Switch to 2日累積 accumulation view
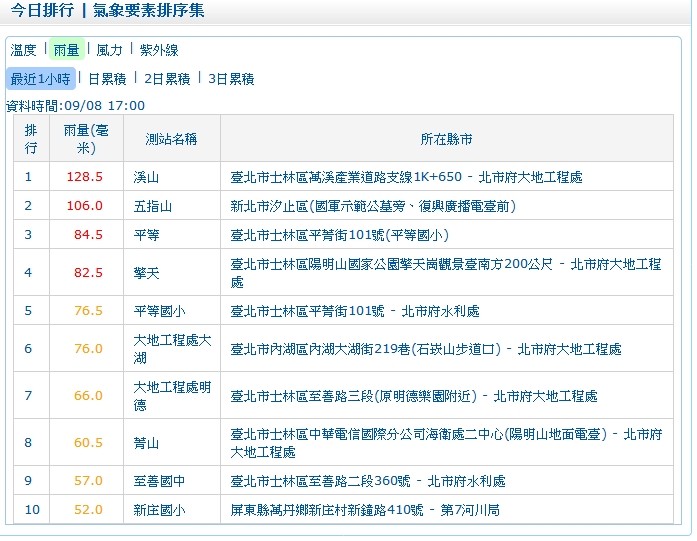The width and height of the screenshot is (697, 541). 168,79
